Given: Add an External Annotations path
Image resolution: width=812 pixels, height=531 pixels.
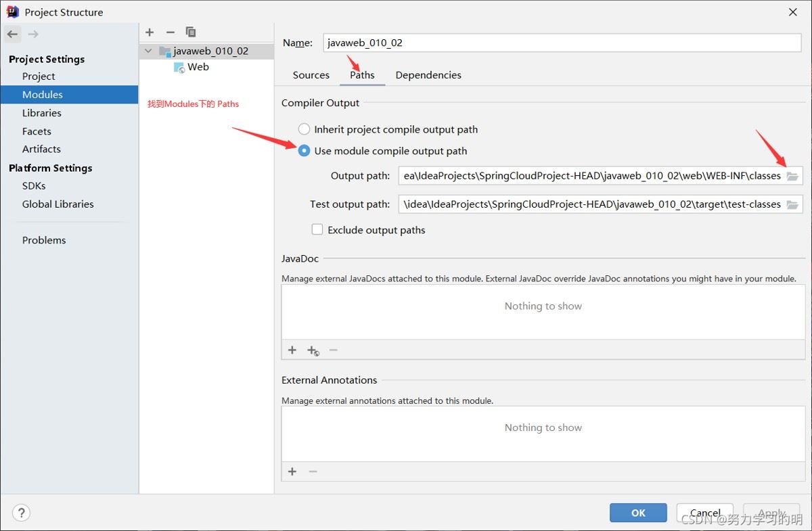Looking at the screenshot, I should 292,471.
